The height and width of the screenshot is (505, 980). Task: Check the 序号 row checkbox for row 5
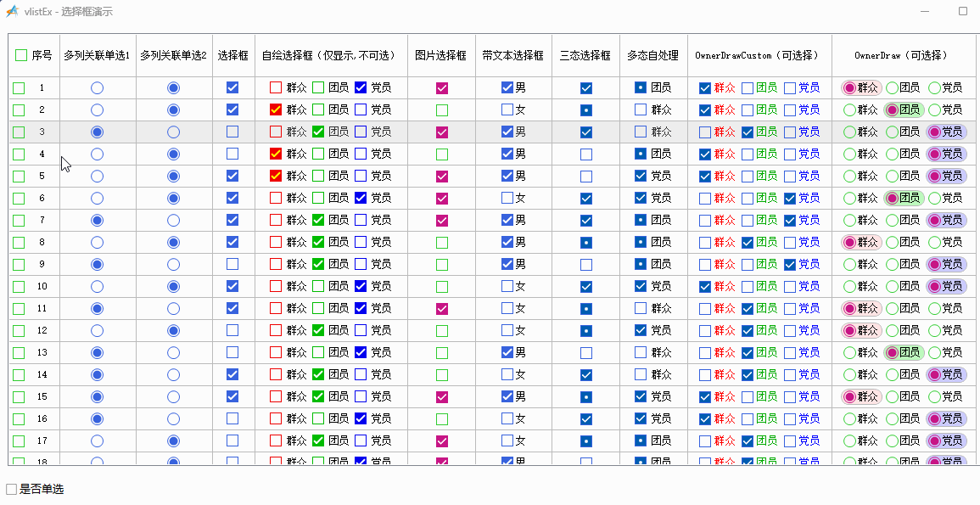point(19,176)
